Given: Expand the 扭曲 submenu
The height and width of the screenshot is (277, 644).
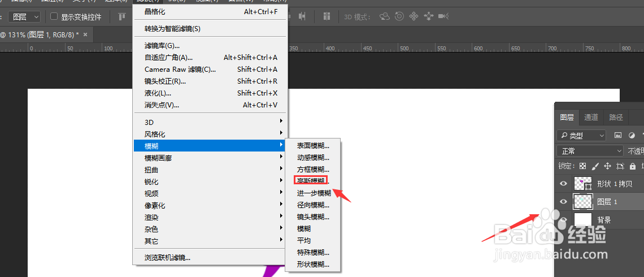Looking at the screenshot, I should [x=210, y=170].
